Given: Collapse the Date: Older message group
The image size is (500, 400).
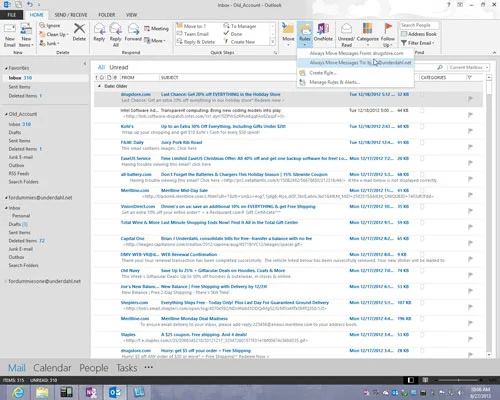Looking at the screenshot, I should point(99,86).
